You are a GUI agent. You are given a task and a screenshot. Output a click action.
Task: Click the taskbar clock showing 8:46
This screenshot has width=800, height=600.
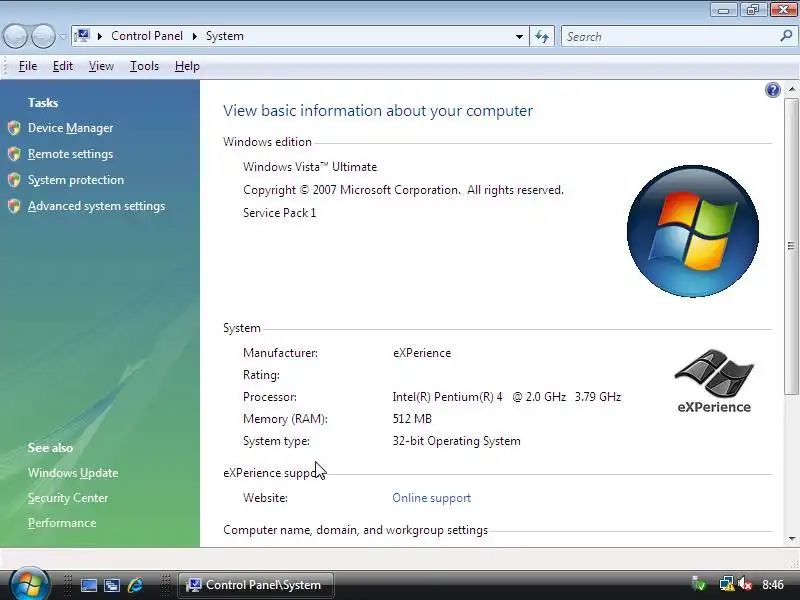coord(773,585)
